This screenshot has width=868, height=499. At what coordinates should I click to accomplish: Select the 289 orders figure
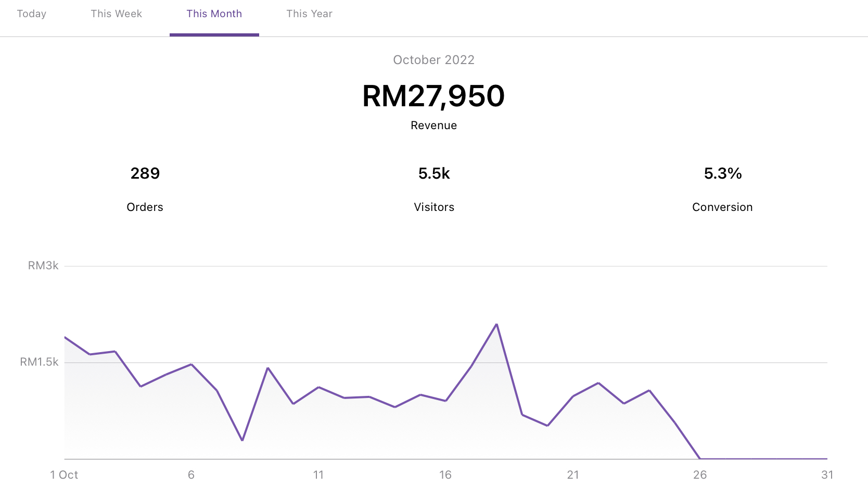pos(145,173)
